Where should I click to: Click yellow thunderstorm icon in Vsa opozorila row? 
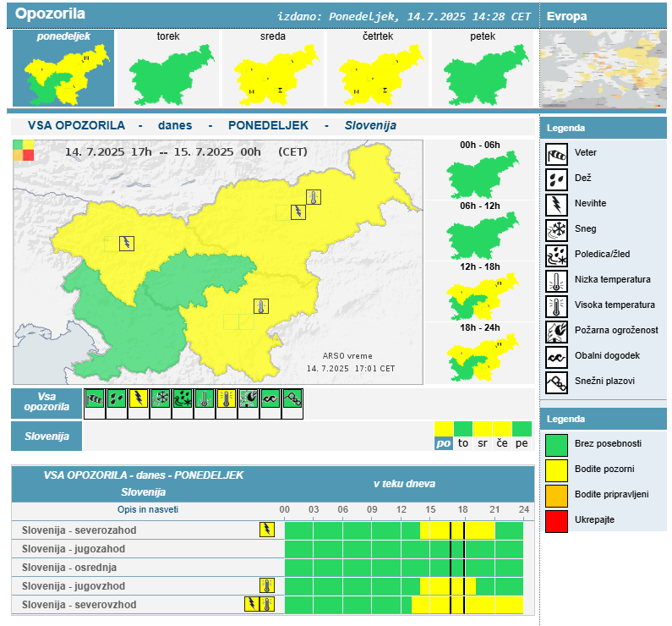click(138, 399)
